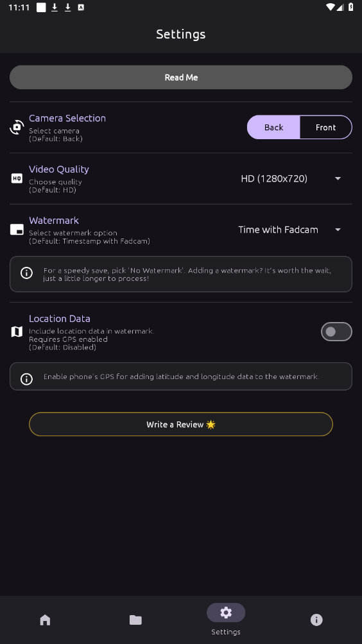Open the About info tab in the bottom navigation
This screenshot has height=644, width=362.
[316, 620]
